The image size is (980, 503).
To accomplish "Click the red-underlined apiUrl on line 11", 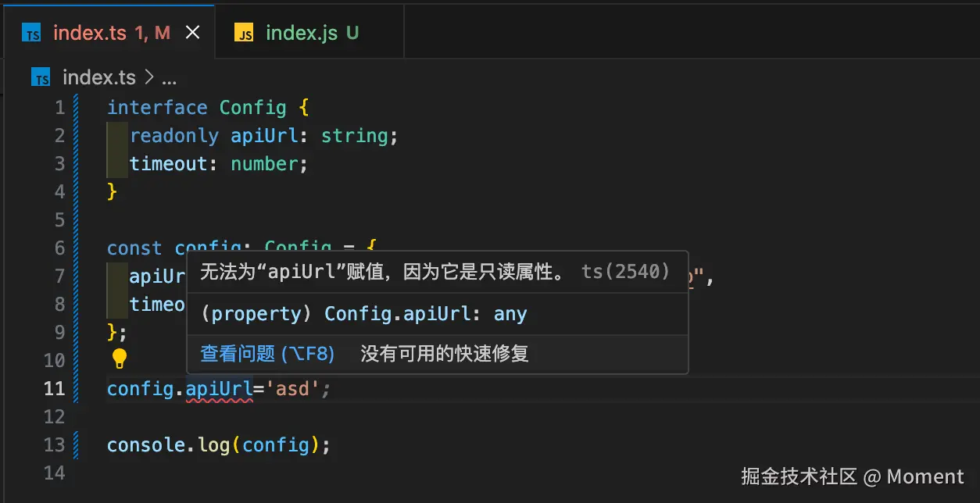I will point(219,388).
